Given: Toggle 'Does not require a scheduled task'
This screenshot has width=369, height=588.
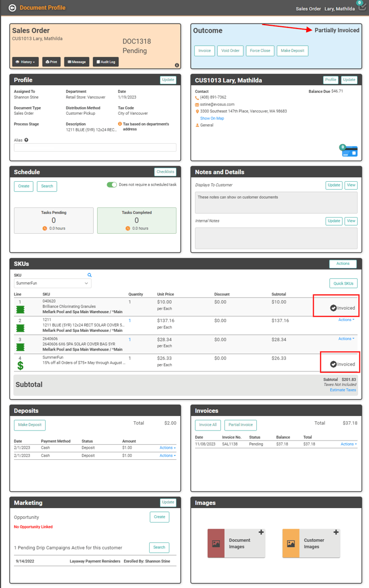Looking at the screenshot, I should (x=112, y=184).
